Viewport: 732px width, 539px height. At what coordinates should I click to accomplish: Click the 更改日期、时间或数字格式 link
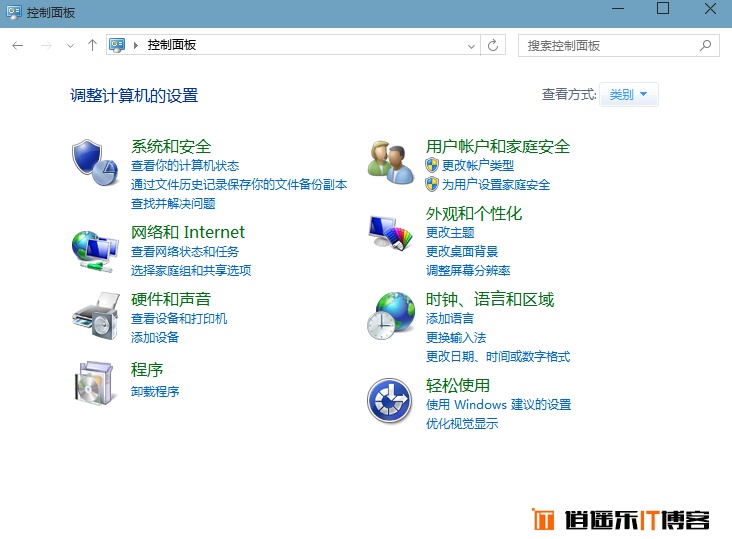point(498,357)
